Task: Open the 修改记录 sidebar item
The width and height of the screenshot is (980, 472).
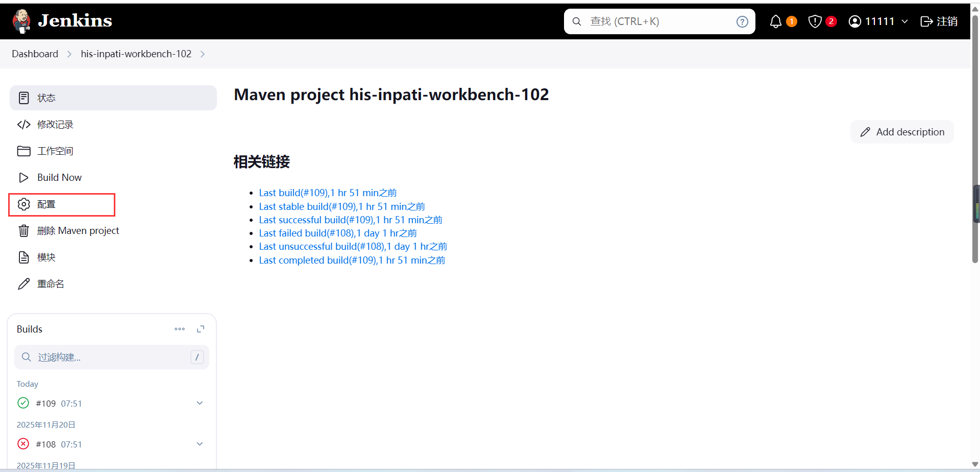Action: pyautogui.click(x=113, y=124)
